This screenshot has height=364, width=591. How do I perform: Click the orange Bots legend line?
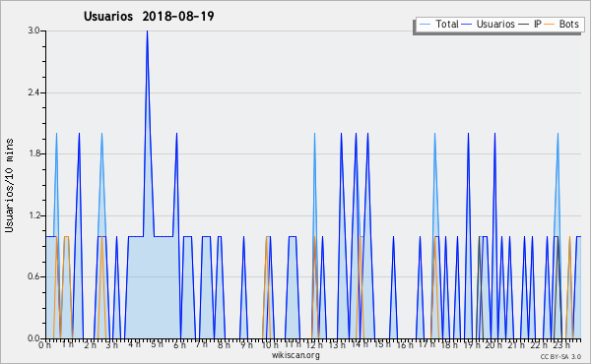click(550, 25)
